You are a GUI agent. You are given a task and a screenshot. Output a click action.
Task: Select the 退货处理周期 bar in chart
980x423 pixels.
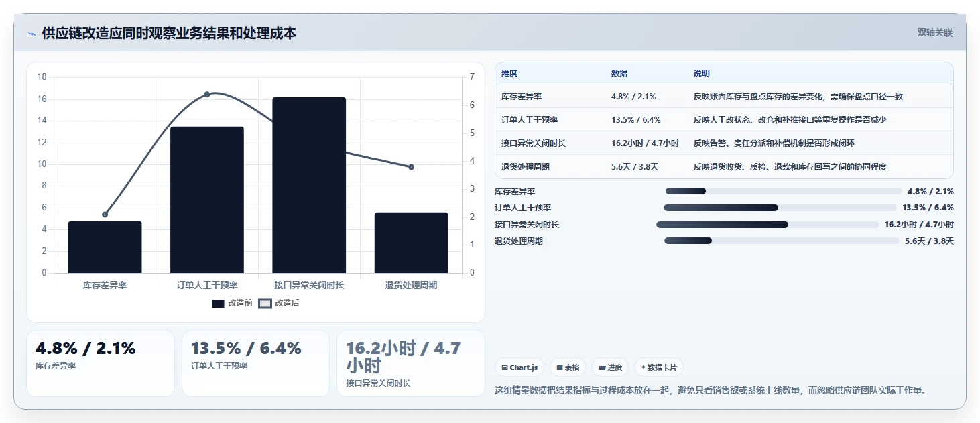coord(411,243)
